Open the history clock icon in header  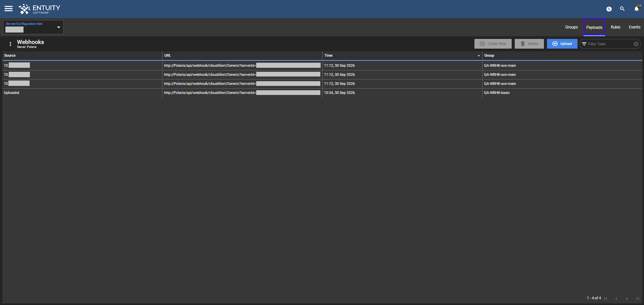click(609, 9)
